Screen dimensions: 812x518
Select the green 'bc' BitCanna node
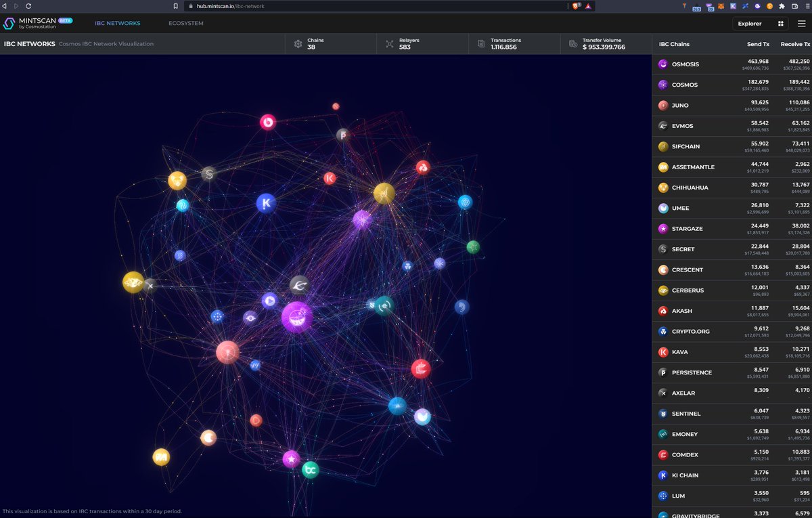311,470
